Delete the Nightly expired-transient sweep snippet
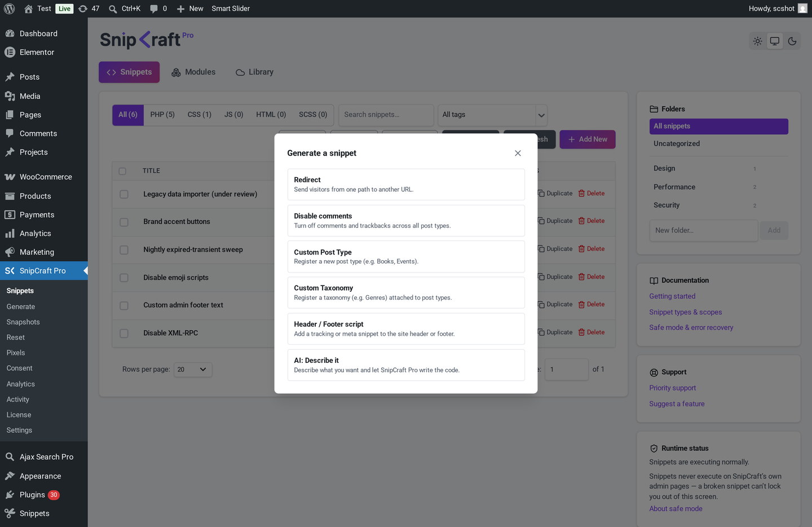Viewport: 812px width, 527px height. point(592,249)
